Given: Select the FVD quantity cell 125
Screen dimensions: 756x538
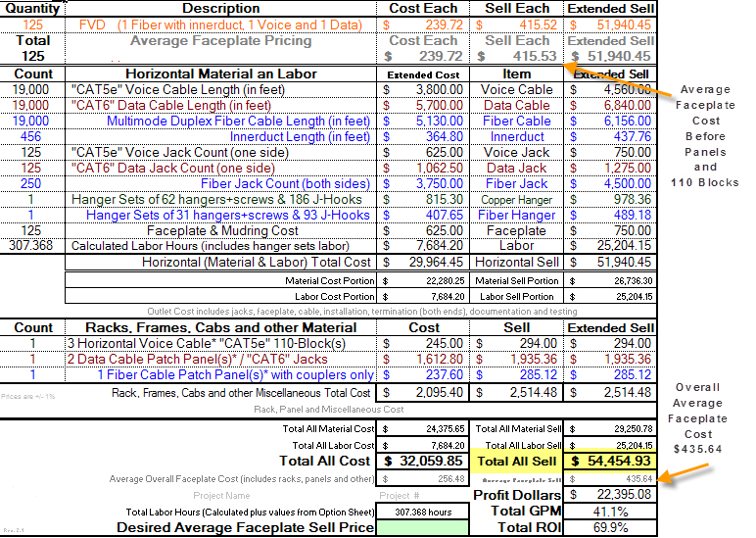Looking at the screenshot, I should click(x=32, y=24).
